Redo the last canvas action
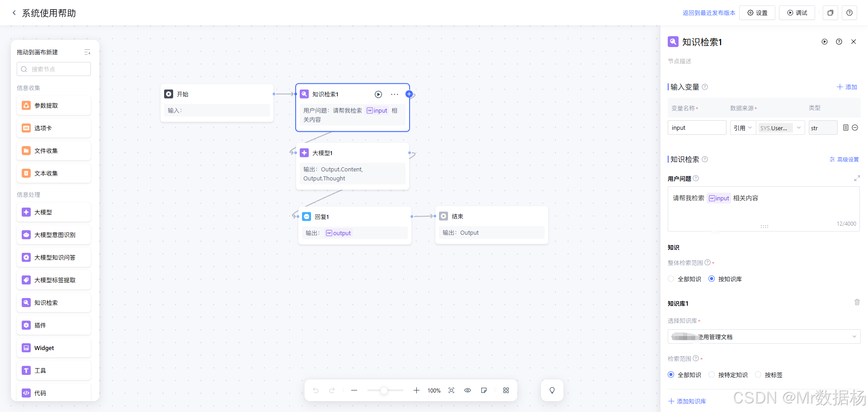 tap(332, 390)
